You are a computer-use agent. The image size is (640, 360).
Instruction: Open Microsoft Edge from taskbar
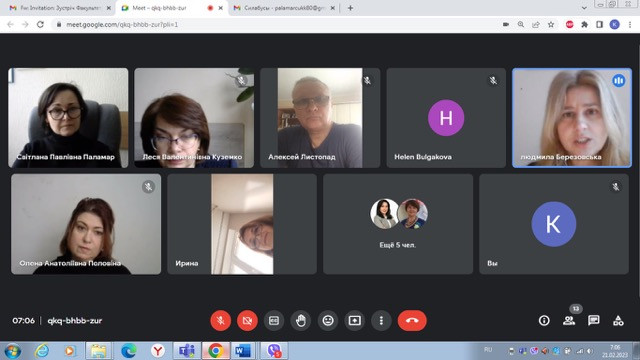[x=129, y=351]
